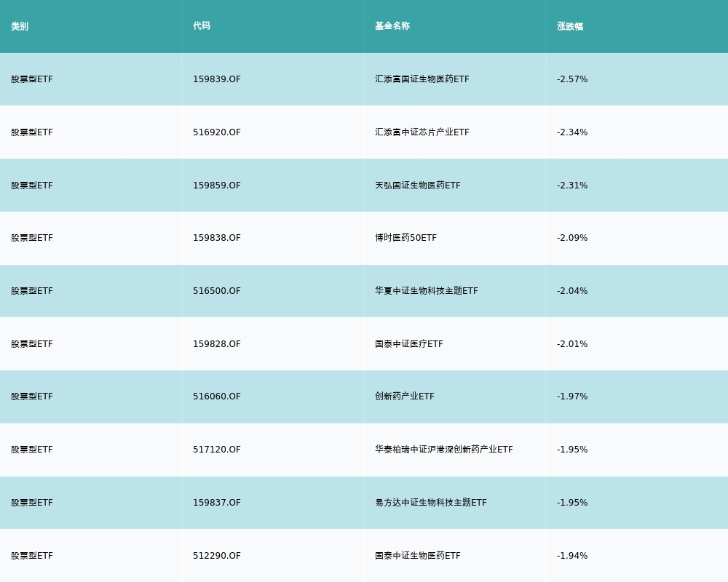
Task: Click 股票型ETF in the 159838.OF row
Action: 32,238
